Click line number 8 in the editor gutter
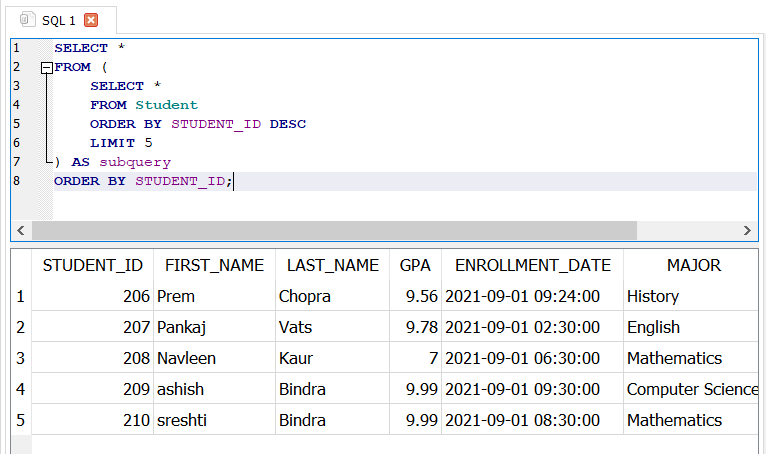This screenshot has width=767, height=454. click(x=17, y=182)
